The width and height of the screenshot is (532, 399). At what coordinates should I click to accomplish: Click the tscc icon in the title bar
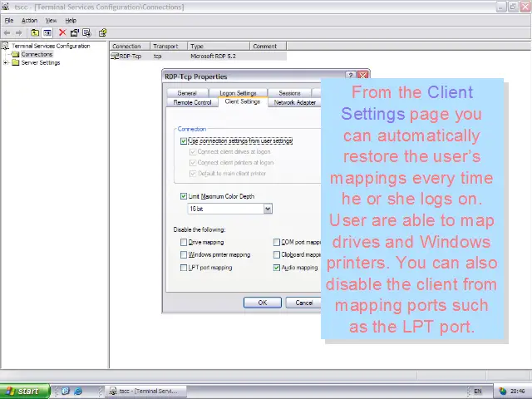coord(6,6)
